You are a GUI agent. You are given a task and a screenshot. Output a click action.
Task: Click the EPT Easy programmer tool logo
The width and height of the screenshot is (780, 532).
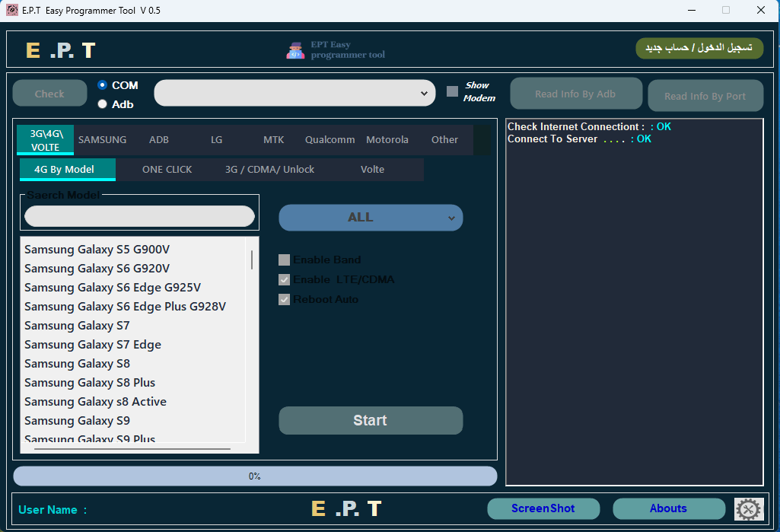(x=335, y=48)
